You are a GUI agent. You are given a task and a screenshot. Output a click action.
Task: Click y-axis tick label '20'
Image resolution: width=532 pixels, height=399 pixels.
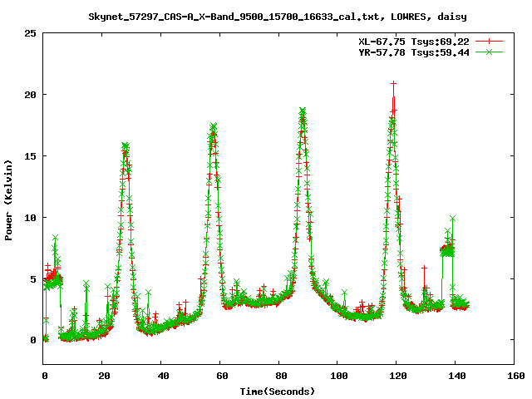pyautogui.click(x=31, y=95)
